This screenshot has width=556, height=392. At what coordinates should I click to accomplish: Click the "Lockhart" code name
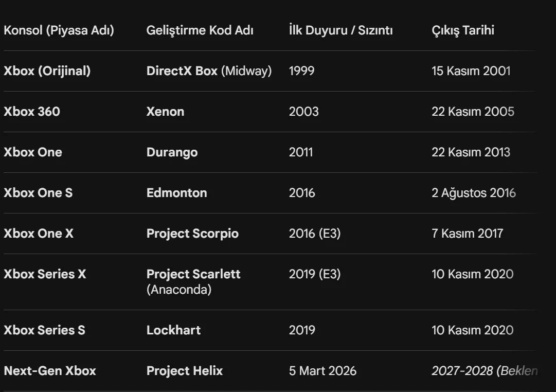pyautogui.click(x=173, y=330)
